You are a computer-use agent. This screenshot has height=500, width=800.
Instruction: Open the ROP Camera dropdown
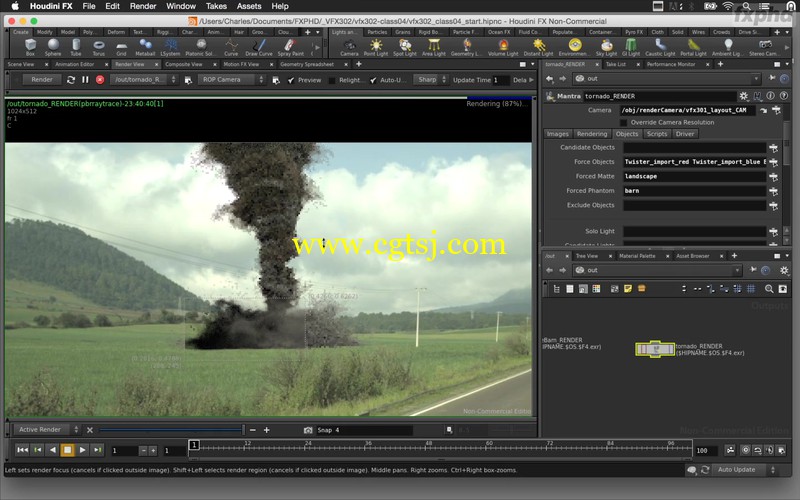tap(232, 80)
